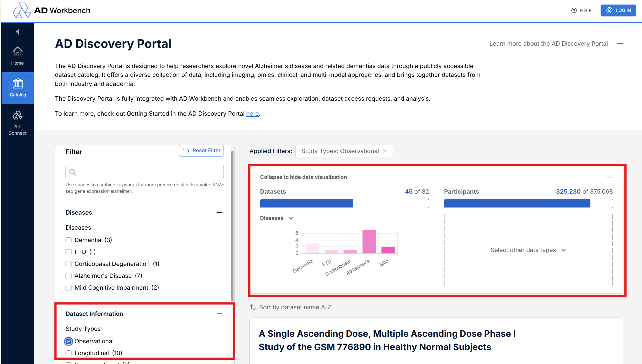
Task: Uncheck the Observational study type checkbox
Action: point(68,341)
